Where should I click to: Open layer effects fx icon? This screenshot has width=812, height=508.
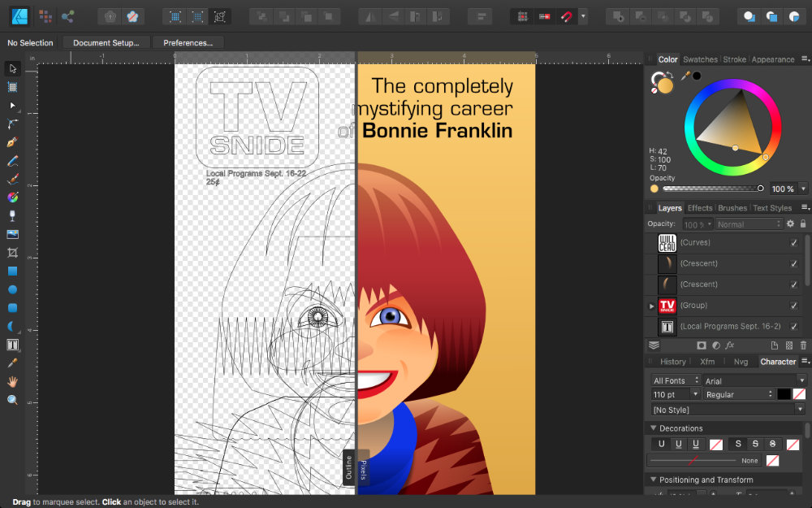click(x=729, y=345)
